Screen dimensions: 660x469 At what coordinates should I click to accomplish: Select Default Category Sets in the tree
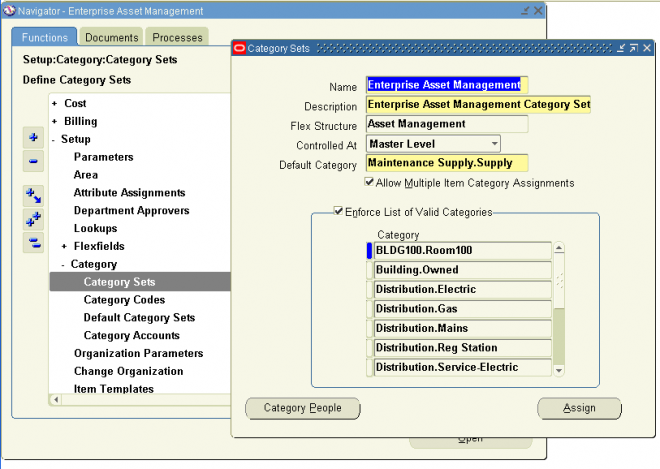coord(139,317)
